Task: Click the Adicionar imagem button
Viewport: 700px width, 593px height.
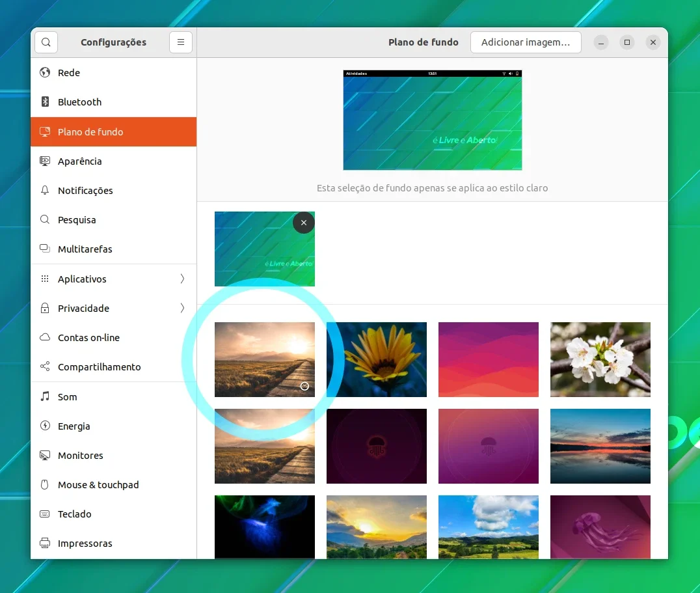Action: (526, 42)
